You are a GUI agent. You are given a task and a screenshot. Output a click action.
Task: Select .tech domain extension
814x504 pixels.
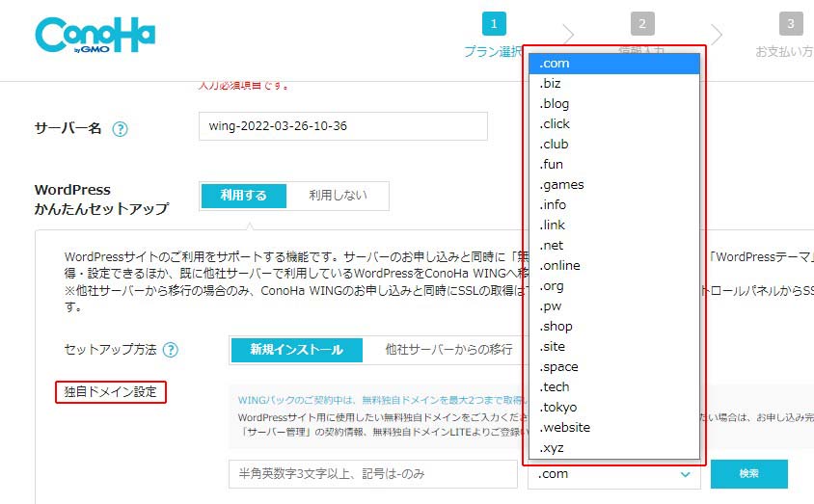click(614, 386)
